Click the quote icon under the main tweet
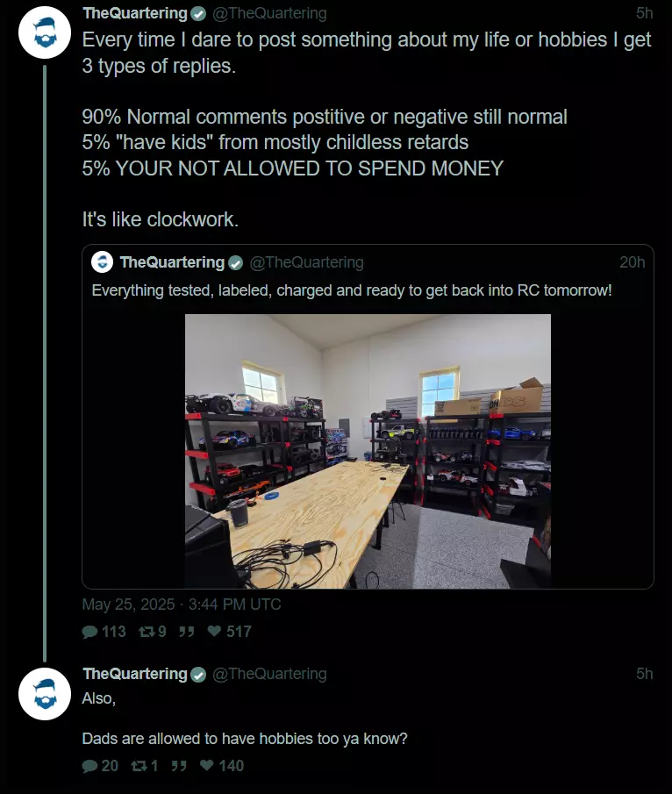 (x=186, y=632)
